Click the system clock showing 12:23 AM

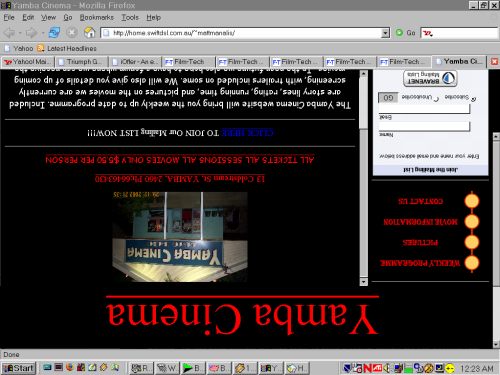(x=476, y=368)
